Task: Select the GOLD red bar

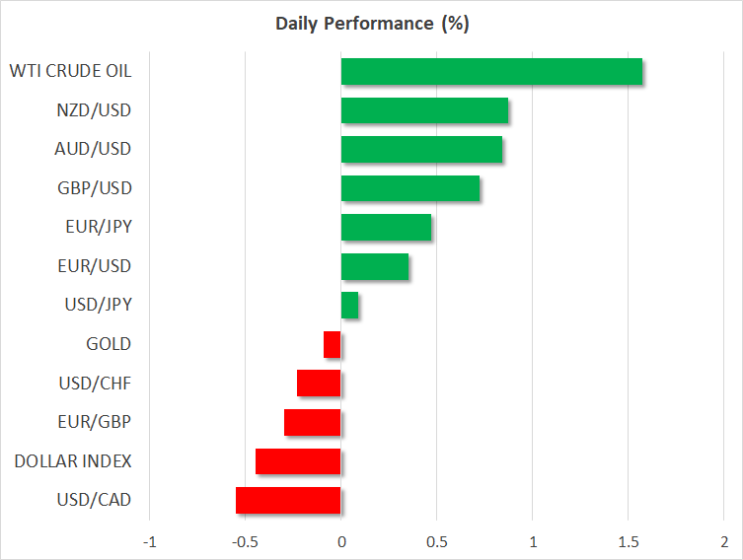Action: [333, 345]
